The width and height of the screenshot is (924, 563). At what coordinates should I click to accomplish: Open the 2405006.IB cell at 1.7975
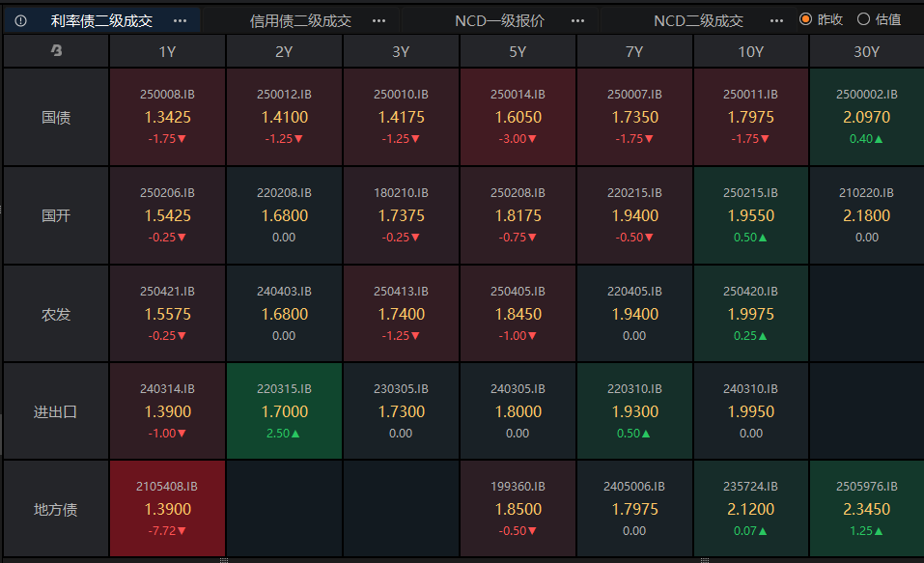(634, 509)
